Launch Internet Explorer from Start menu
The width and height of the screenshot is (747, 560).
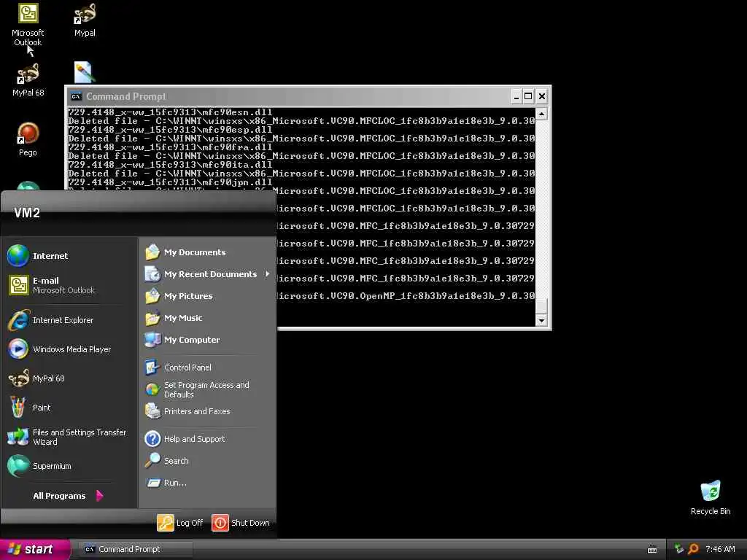click(x=69, y=321)
